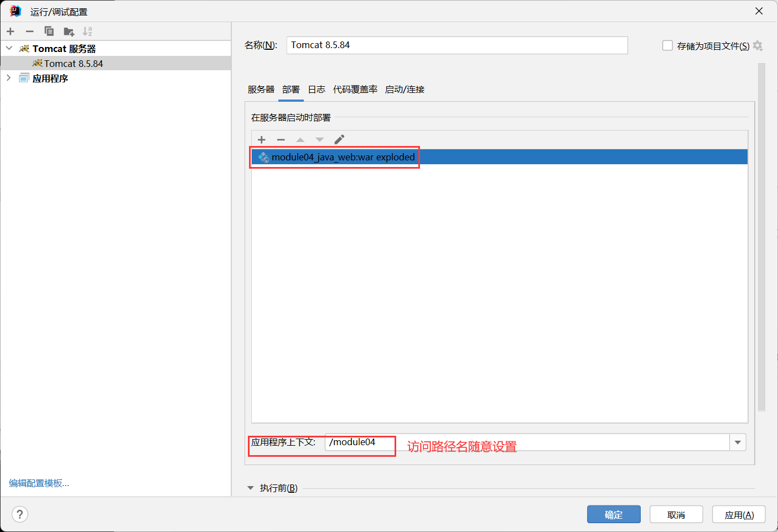Viewport: 778px width, 532px height.
Task: Open the project file storage gear settings
Action: pos(758,46)
